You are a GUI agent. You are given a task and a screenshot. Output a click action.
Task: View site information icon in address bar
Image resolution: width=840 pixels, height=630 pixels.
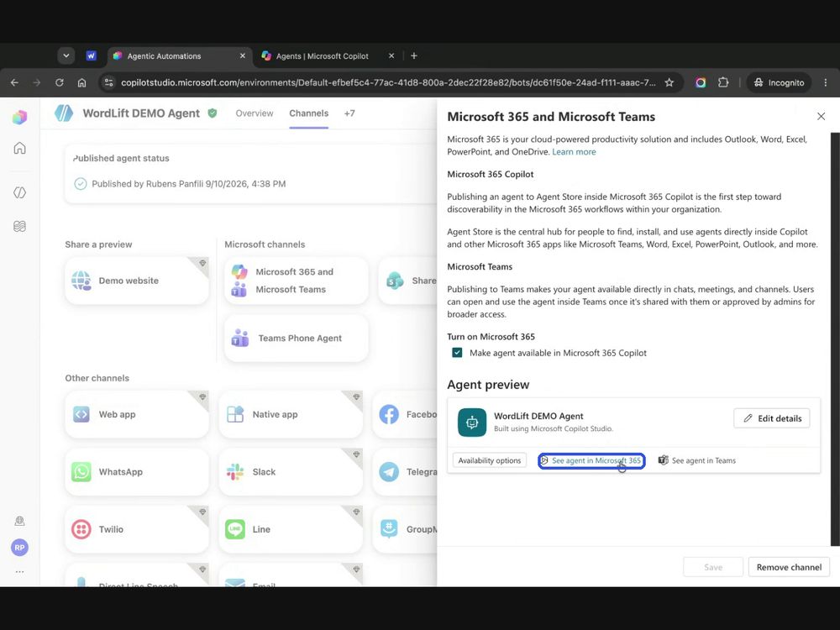coord(108,82)
